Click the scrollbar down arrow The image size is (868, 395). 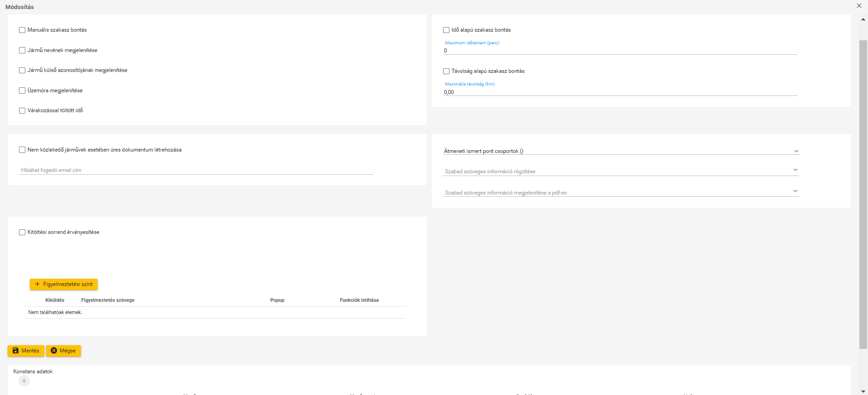pos(863,391)
